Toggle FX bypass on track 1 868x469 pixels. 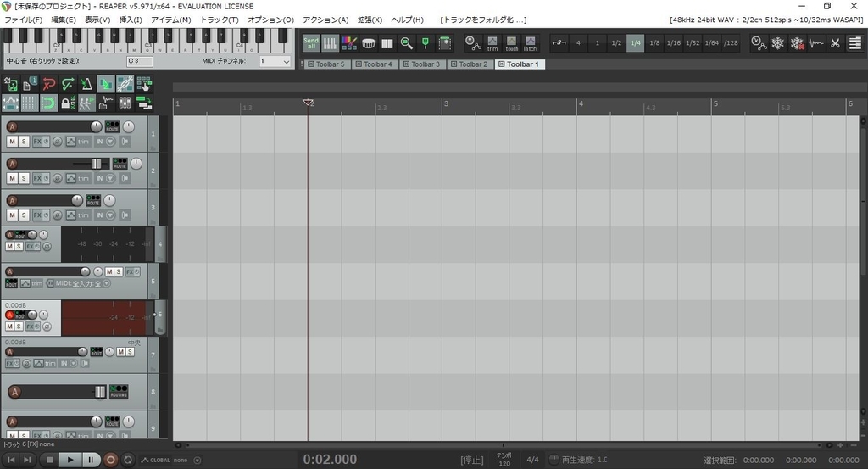[46, 141]
